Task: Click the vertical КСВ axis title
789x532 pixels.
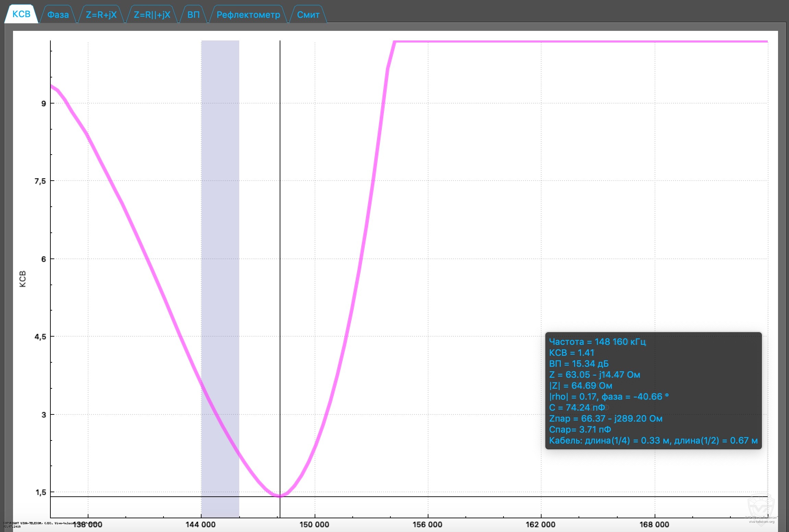Action: 23,279
